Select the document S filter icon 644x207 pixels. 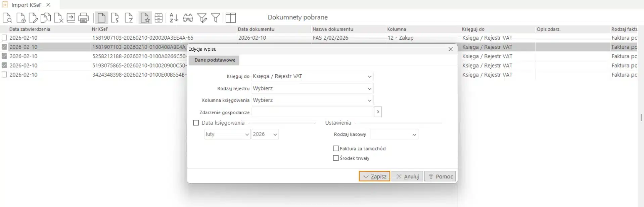pyautogui.click(x=115, y=17)
